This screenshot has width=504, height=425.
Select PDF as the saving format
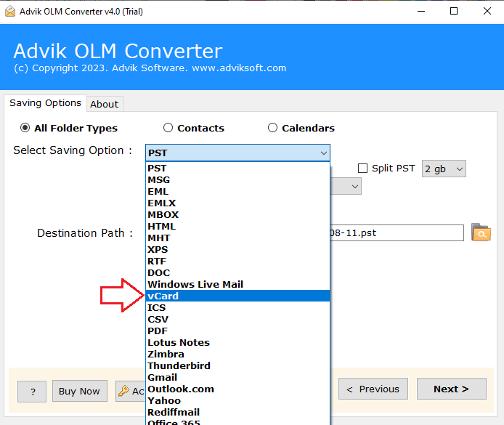click(238, 331)
